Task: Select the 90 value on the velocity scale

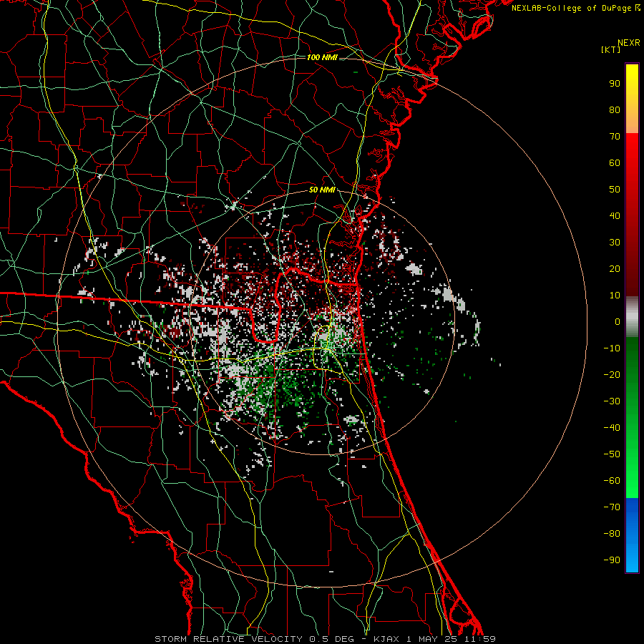Action: pos(615,84)
